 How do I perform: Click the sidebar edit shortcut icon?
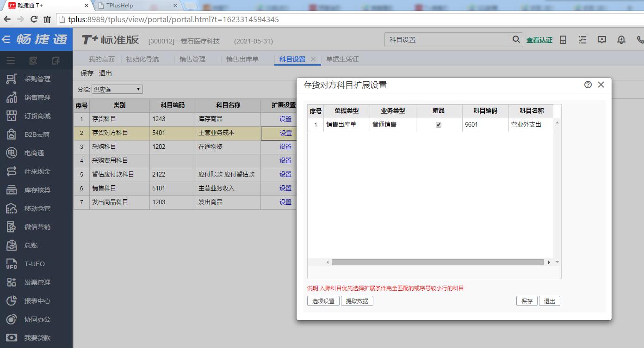56,61
